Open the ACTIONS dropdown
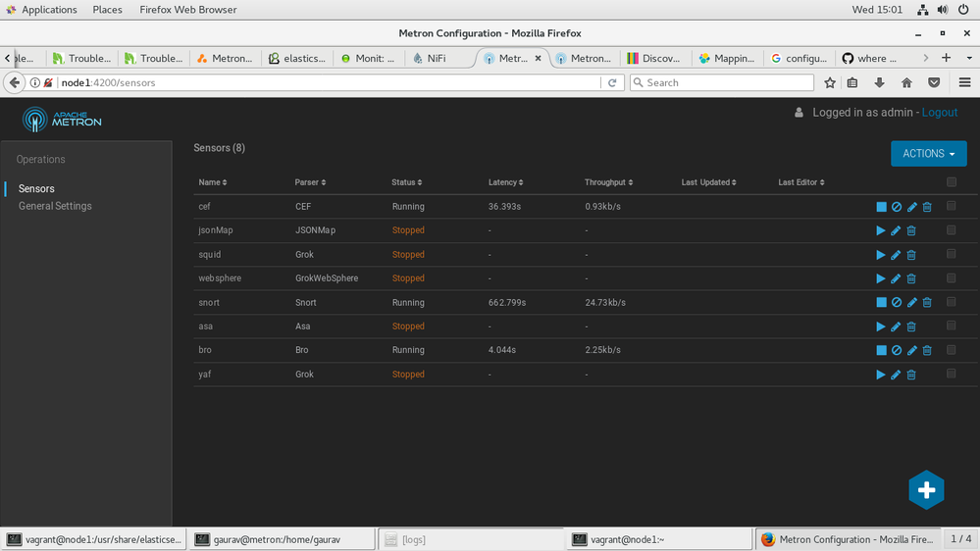Image resolution: width=980 pixels, height=551 pixels. click(928, 154)
